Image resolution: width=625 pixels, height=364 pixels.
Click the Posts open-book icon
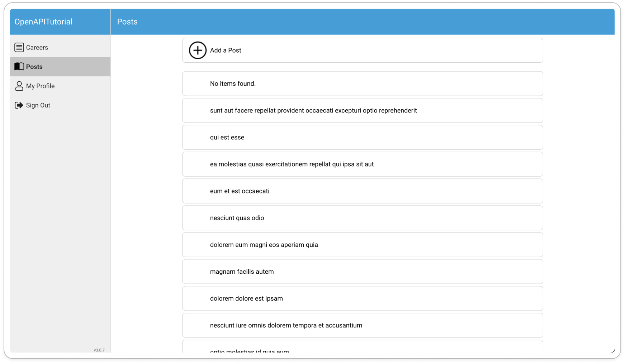click(x=19, y=67)
